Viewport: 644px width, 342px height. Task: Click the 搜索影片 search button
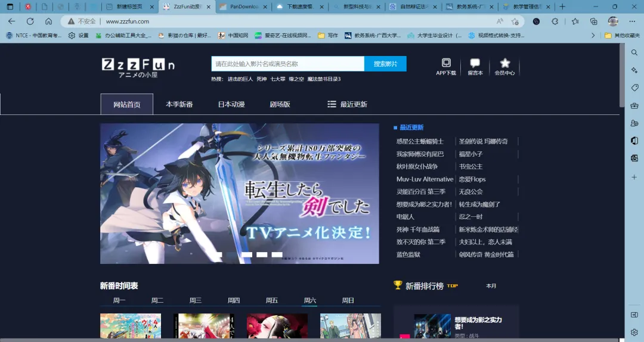[385, 64]
